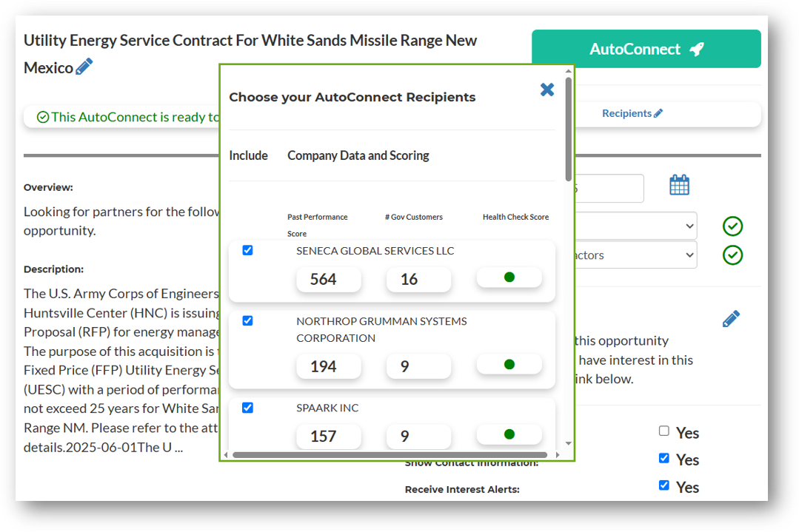Click the Utility Energy Service Contract title
Screen dimensions: 799x532
[250, 53]
